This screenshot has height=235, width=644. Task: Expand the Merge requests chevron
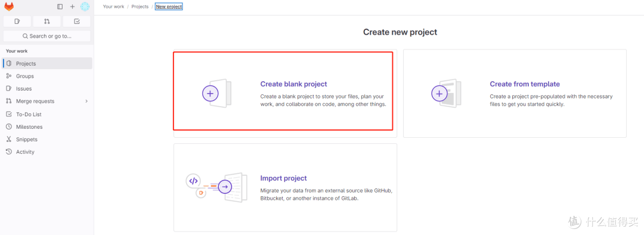86,101
